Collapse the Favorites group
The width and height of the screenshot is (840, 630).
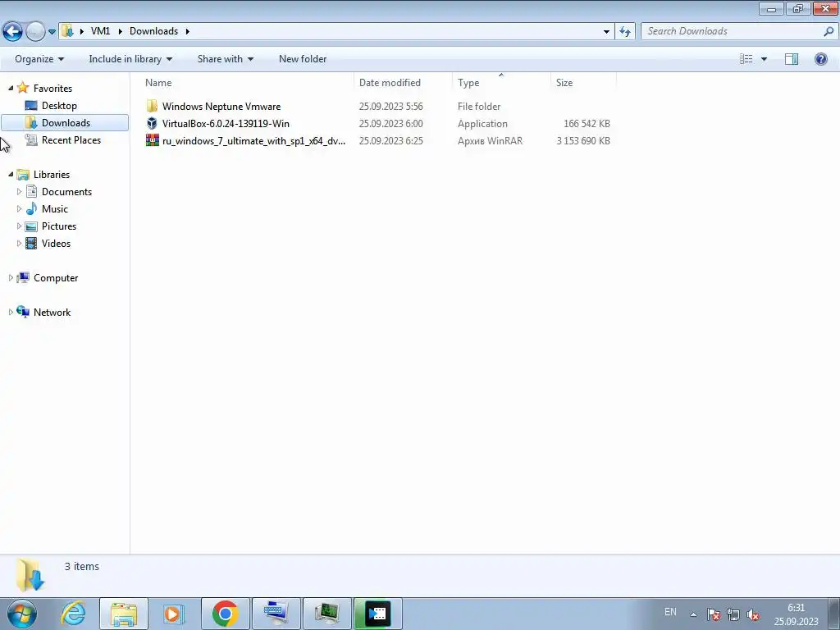pos(11,88)
